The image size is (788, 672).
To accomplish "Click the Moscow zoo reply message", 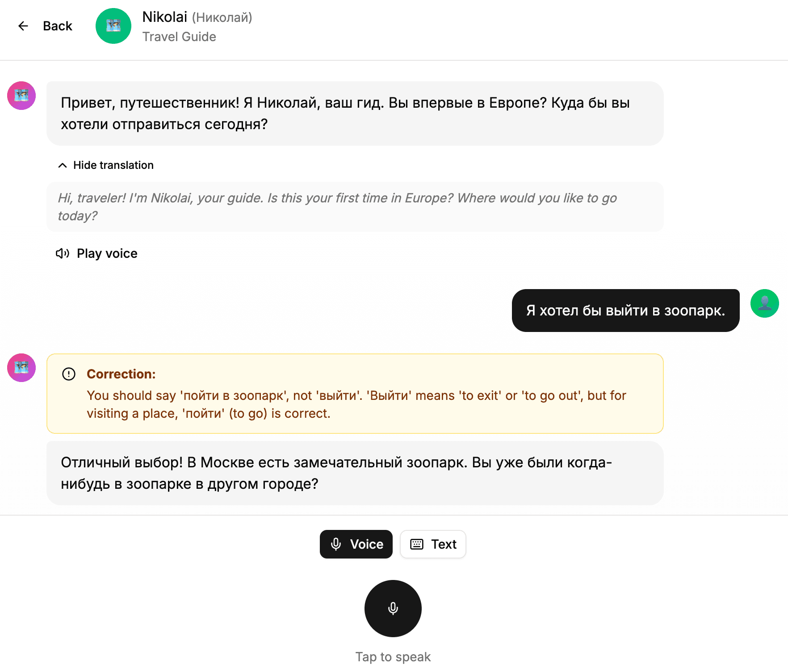I will [355, 473].
